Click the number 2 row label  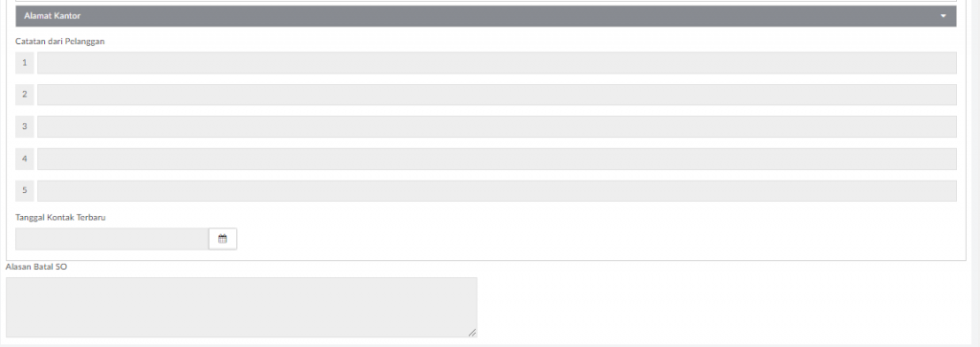24,95
